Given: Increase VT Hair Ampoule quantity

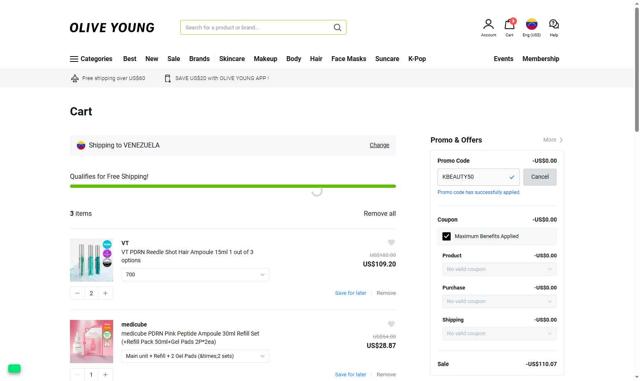Looking at the screenshot, I should (105, 293).
